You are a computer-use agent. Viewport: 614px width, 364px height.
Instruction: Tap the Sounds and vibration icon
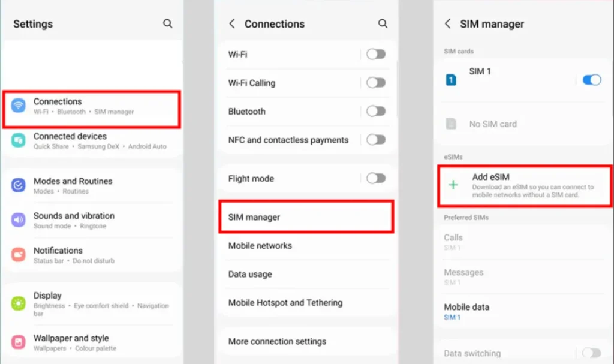[19, 220]
